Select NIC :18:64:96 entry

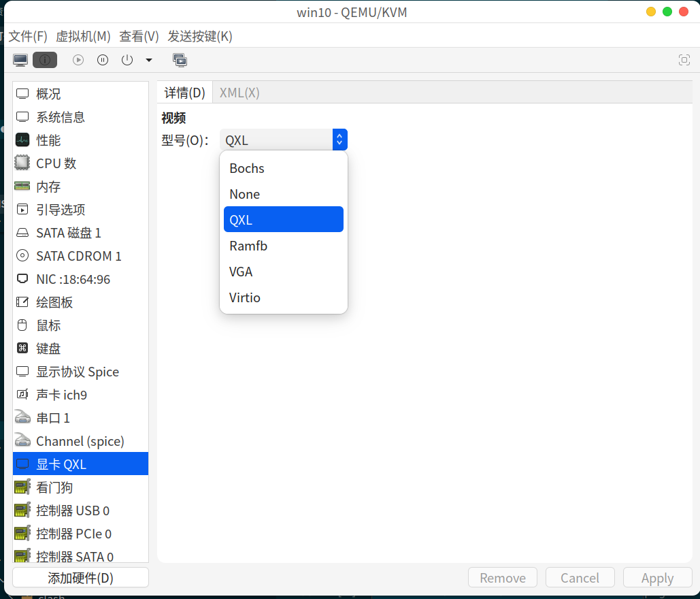pyautogui.click(x=80, y=279)
